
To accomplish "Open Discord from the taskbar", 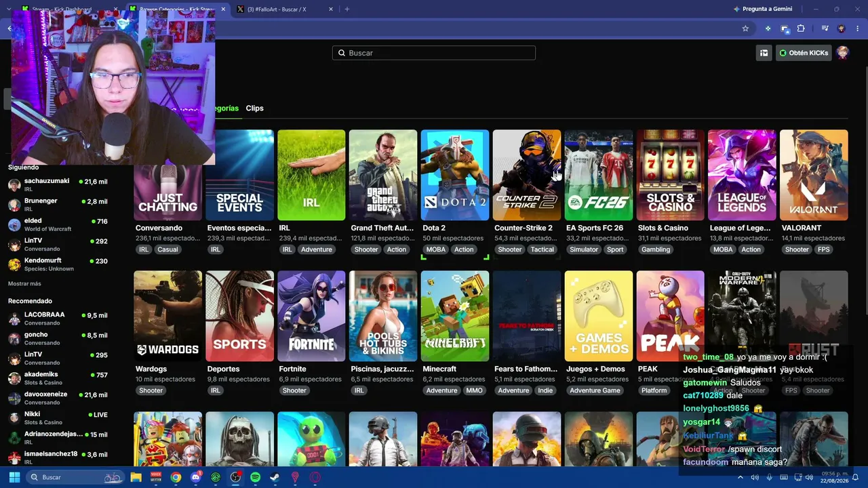I will 196,477.
